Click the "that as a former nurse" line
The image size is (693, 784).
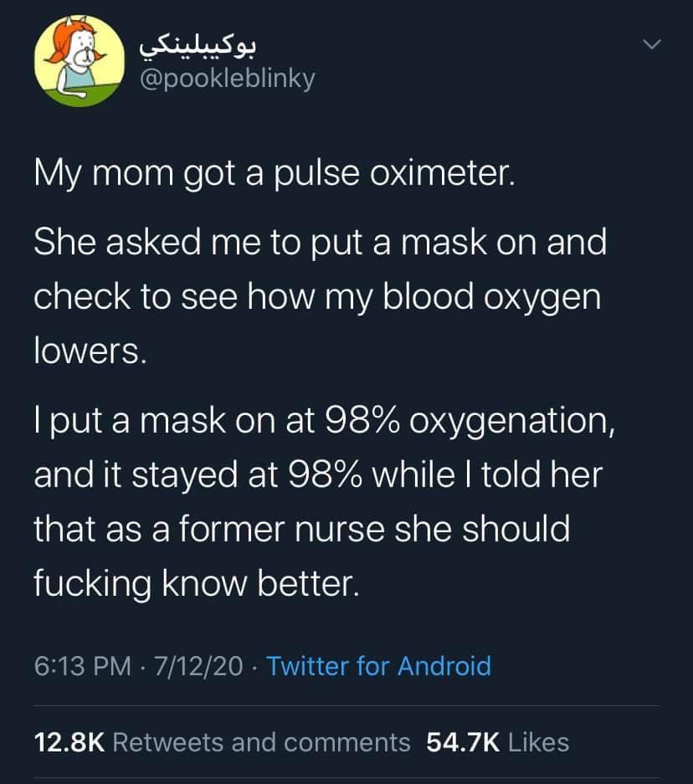[301, 530]
